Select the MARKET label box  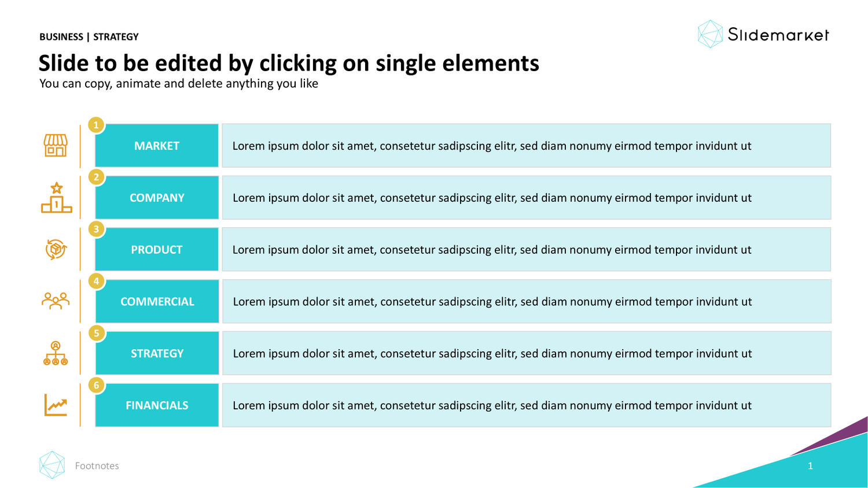[x=157, y=146]
